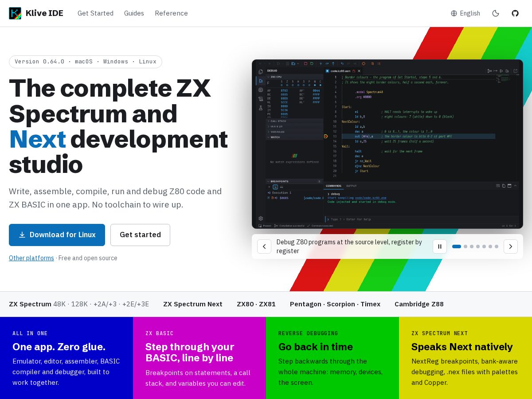Click the blue step-back undo arrow icon
The width and height of the screenshot is (532, 399).
coord(342,64)
